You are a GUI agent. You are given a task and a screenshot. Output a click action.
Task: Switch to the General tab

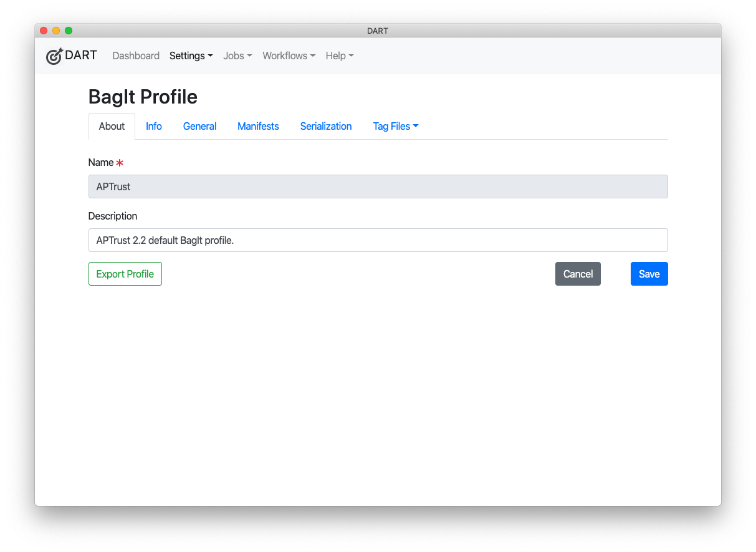tap(199, 126)
